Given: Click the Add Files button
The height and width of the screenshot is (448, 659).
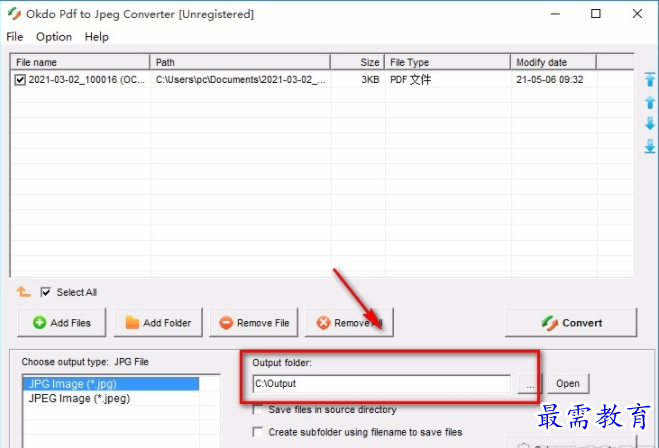Looking at the screenshot, I should point(61,322).
